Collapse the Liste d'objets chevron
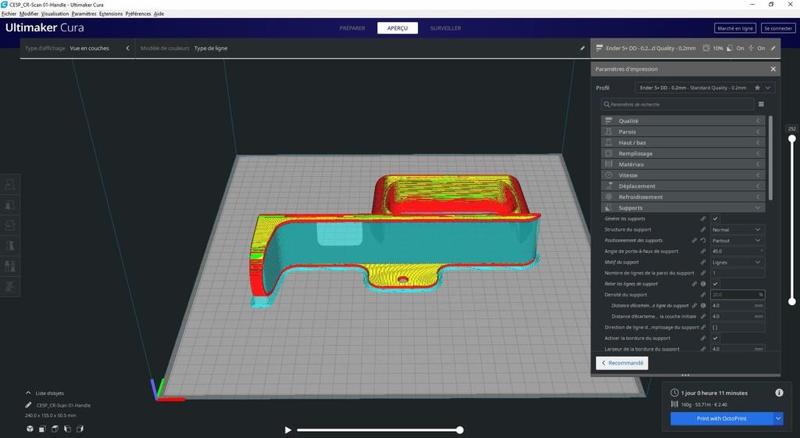800x438 pixels. tap(28, 393)
